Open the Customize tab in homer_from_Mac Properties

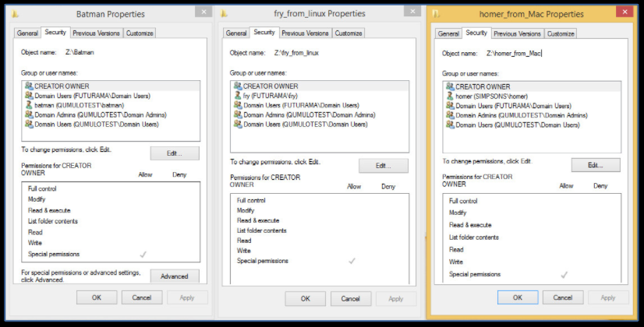[561, 33]
